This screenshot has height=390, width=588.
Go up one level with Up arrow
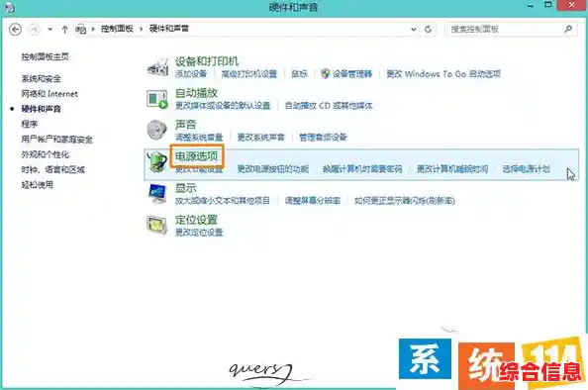64,30
